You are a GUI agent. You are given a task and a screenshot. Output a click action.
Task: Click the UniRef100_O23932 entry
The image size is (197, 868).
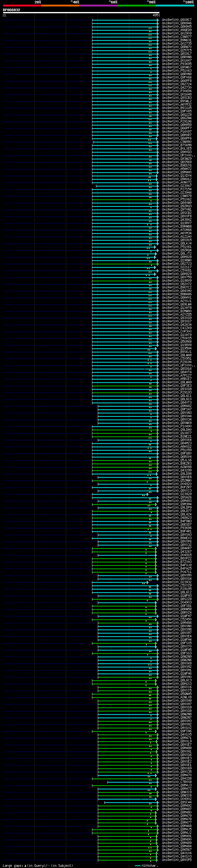pyautogui.click(x=176, y=582)
